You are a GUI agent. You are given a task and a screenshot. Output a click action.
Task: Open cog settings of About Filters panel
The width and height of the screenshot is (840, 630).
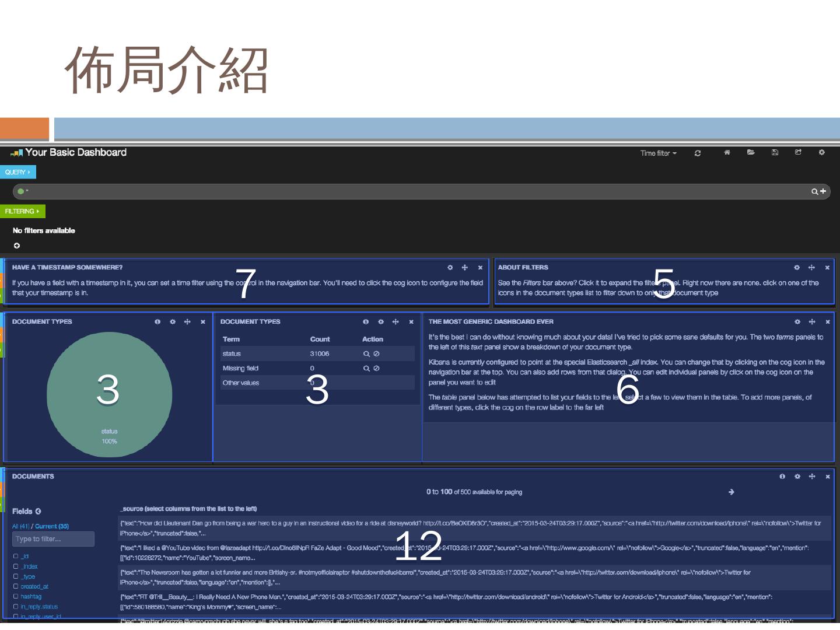[x=796, y=268]
